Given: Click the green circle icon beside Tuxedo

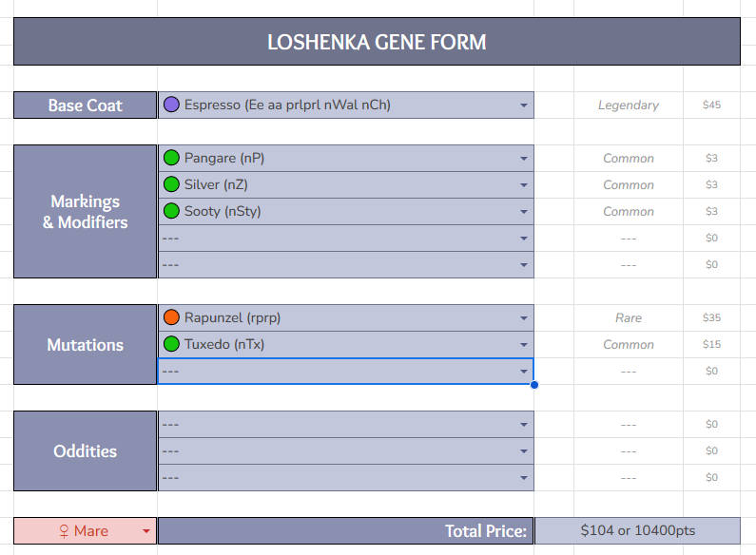Looking at the screenshot, I should [x=171, y=344].
